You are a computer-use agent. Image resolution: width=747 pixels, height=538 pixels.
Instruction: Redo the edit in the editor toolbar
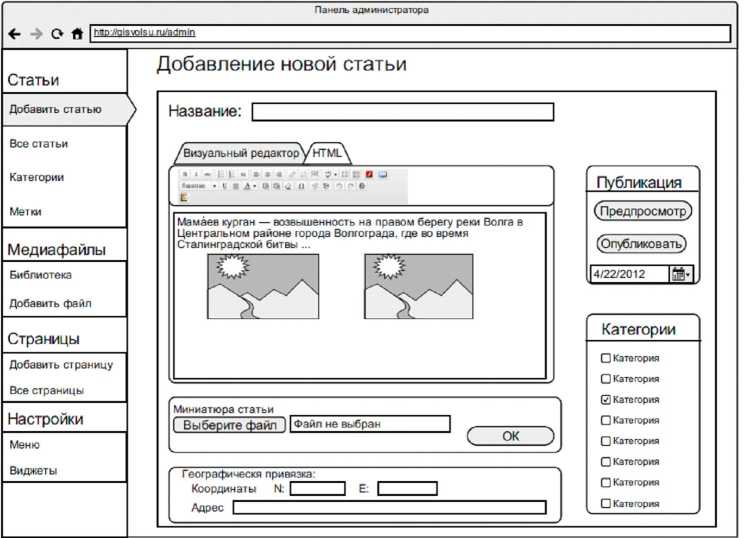click(x=351, y=186)
